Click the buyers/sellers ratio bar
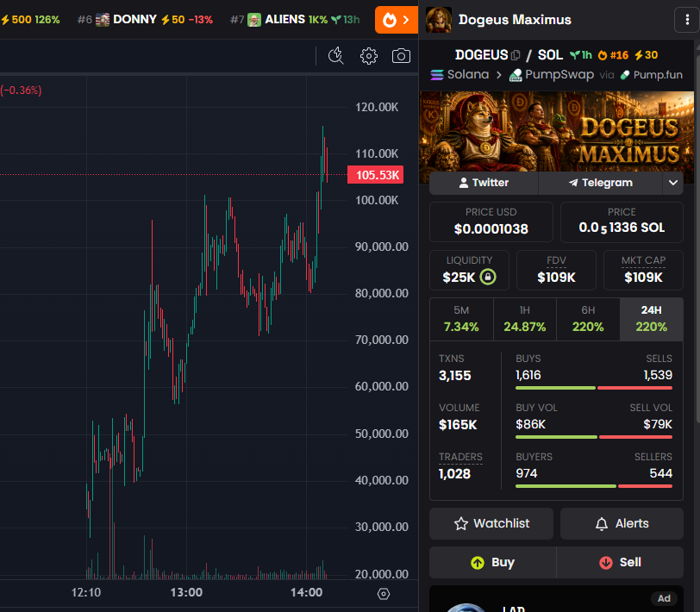 click(594, 486)
